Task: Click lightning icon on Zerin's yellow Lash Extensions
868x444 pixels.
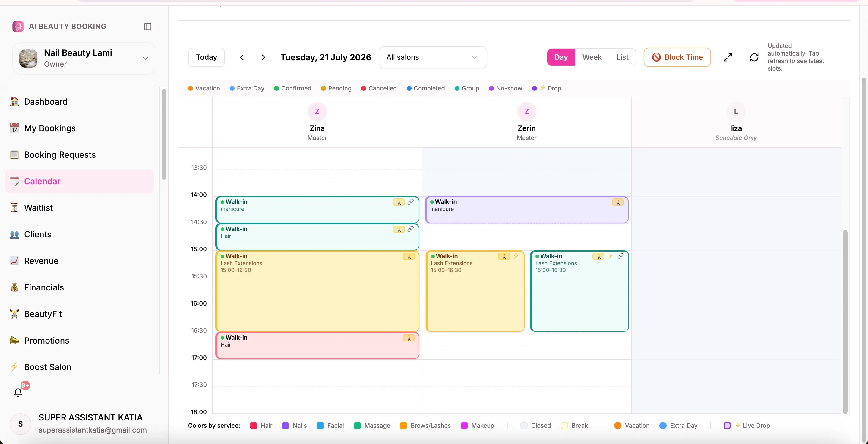Action: (516, 256)
